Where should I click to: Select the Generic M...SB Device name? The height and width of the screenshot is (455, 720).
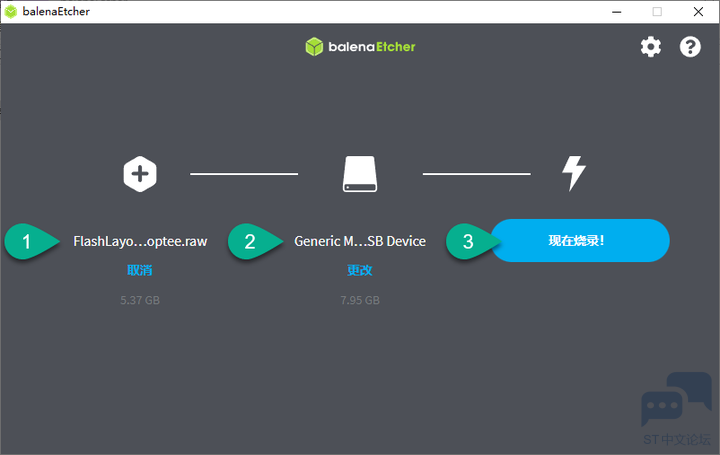pyautogui.click(x=360, y=241)
